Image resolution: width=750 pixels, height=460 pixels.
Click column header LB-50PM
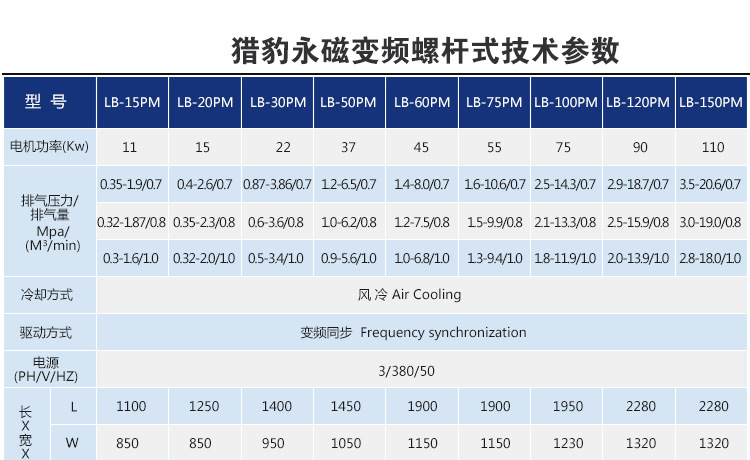pos(349,102)
